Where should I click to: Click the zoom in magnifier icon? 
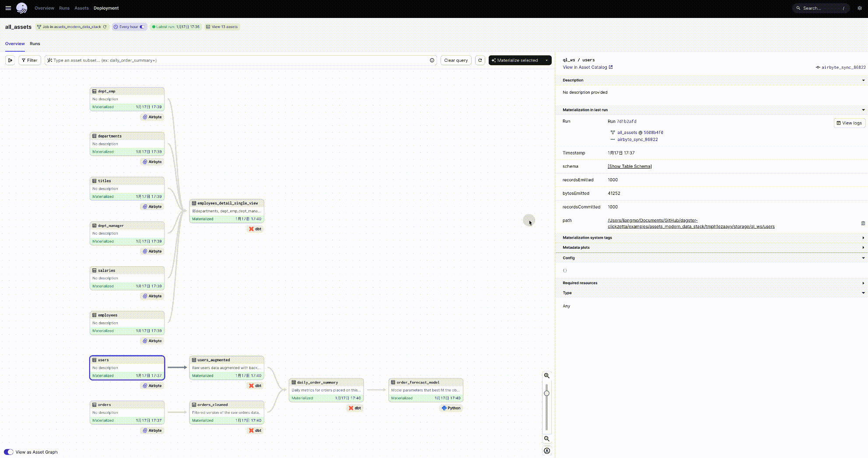[x=546, y=376]
